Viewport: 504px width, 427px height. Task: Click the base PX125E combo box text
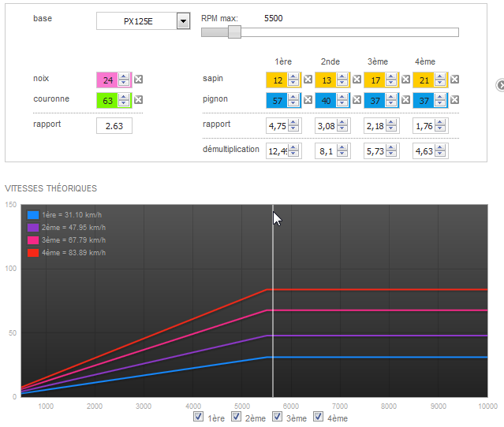tap(137, 21)
